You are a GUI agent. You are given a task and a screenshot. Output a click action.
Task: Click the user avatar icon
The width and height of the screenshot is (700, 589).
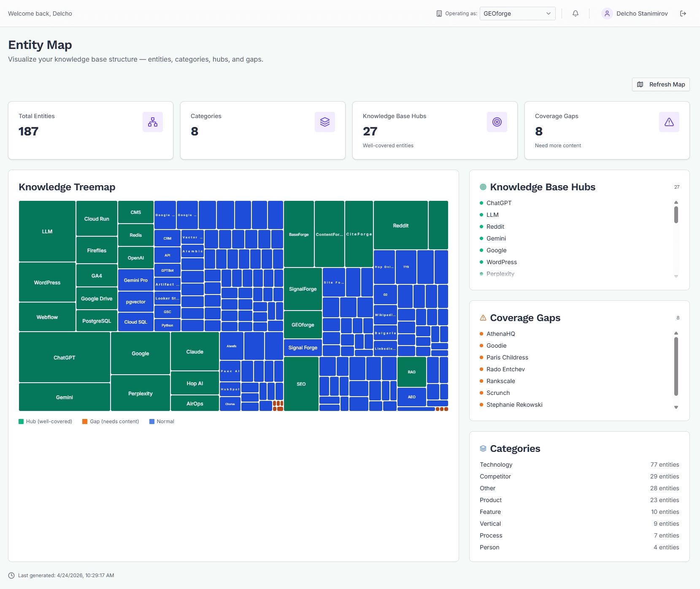coord(607,14)
